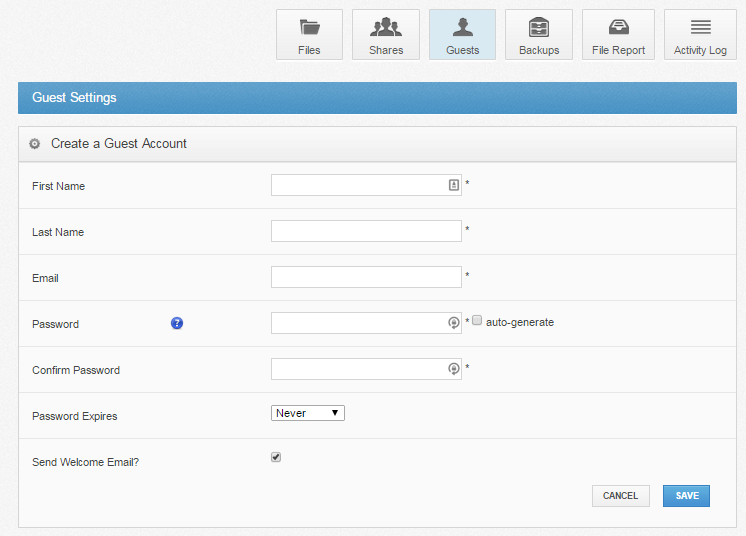Open the Shares tab
The image size is (746, 536).
tap(386, 35)
